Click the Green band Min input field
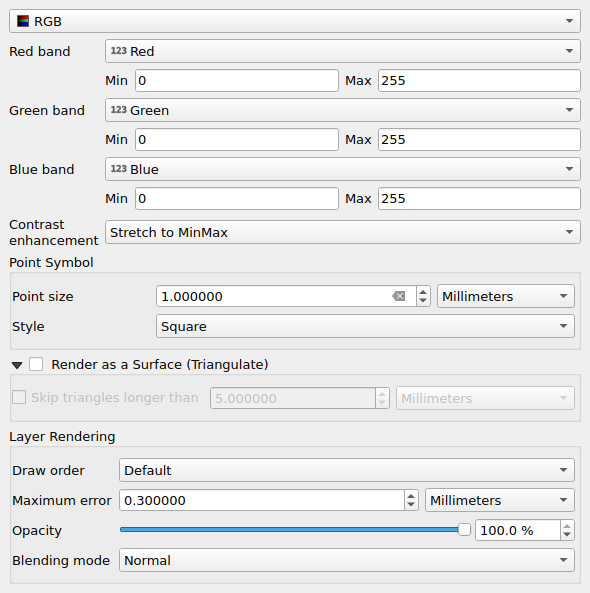Viewport: 590px width, 593px height. coord(237,140)
